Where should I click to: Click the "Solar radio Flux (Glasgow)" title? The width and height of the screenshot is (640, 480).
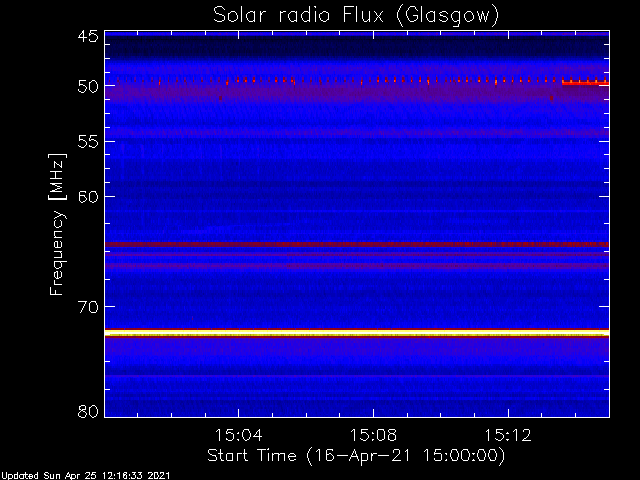[x=356, y=16]
